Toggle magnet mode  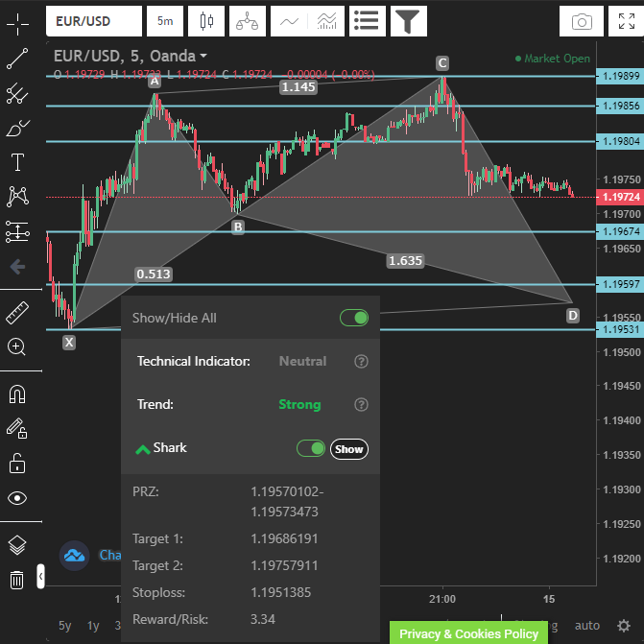tap(17, 394)
